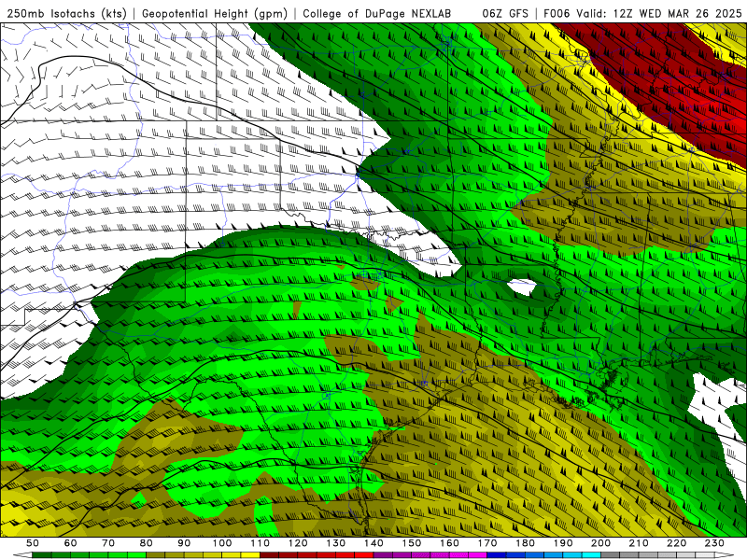Screen dimensions: 747x560
Task: Click the 60 label on the color scale
Action: point(70,543)
